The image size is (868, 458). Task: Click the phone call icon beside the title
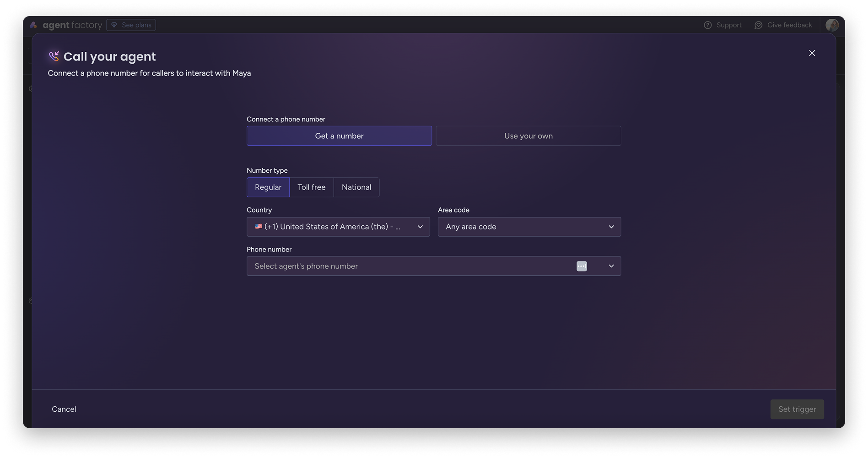tap(54, 56)
